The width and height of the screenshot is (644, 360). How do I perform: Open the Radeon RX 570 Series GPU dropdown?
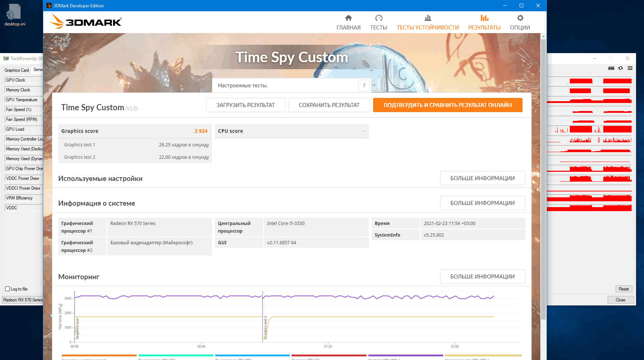point(23,300)
